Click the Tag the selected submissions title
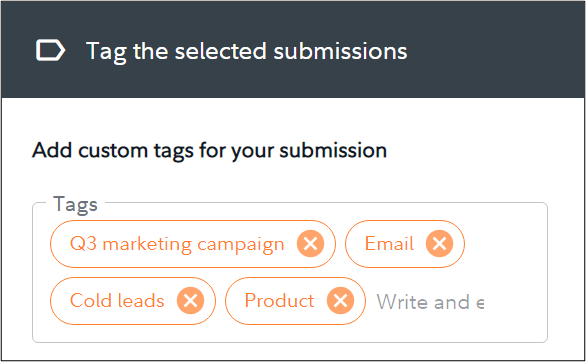The width and height of the screenshot is (586, 362). coord(247,51)
